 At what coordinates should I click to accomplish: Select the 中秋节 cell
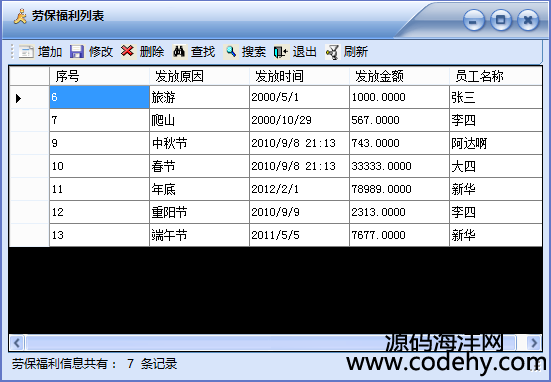point(199,143)
